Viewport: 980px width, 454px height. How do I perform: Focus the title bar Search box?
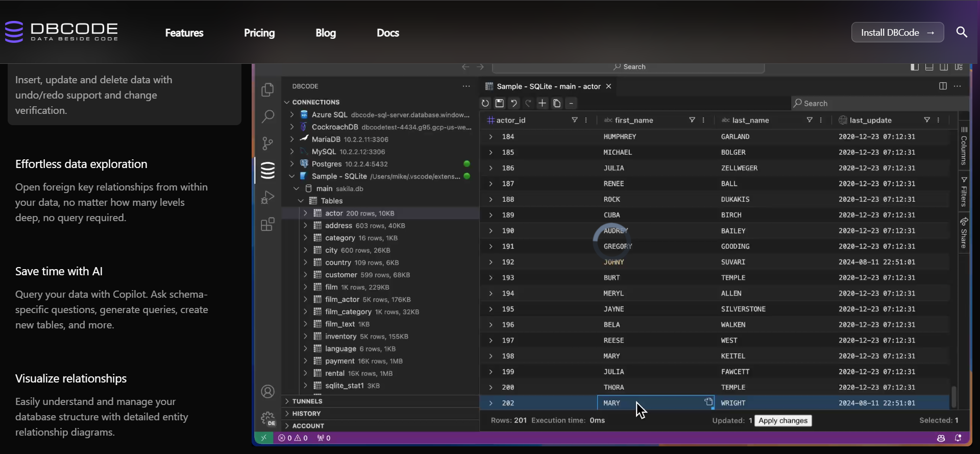click(628, 67)
